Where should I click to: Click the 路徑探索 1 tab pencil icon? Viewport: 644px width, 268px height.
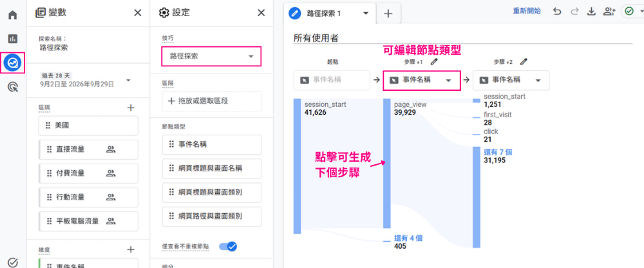[x=294, y=13]
